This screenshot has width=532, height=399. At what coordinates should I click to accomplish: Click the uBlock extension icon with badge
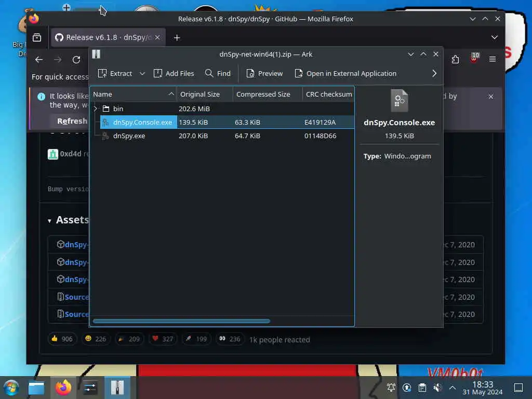[474, 58]
